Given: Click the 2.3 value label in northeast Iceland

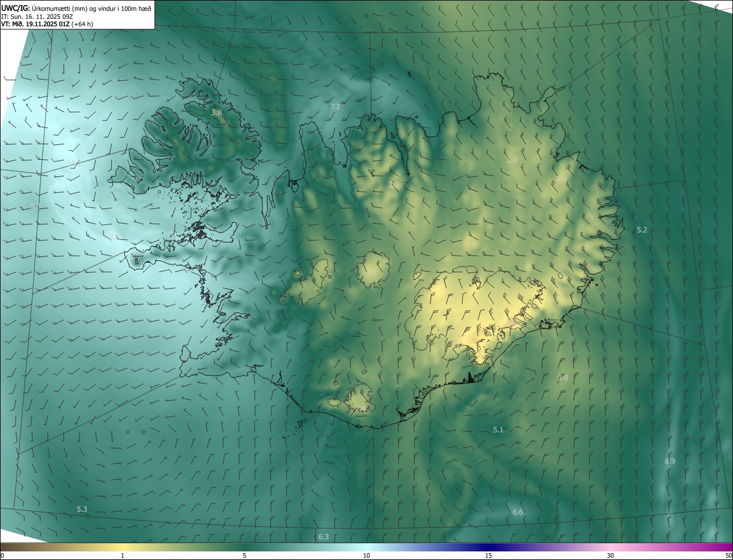Looking at the screenshot, I should (512, 160).
